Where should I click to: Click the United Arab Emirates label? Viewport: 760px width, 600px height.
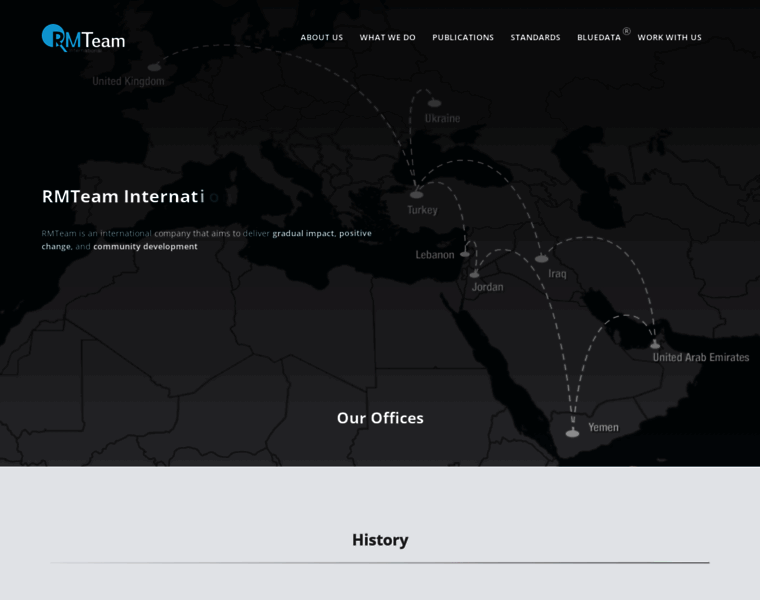click(701, 357)
